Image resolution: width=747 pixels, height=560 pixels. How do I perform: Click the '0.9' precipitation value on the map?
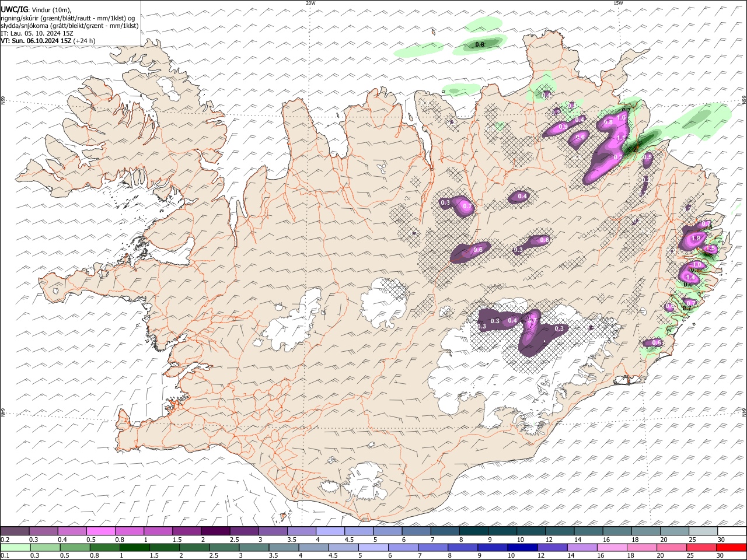coord(563,127)
